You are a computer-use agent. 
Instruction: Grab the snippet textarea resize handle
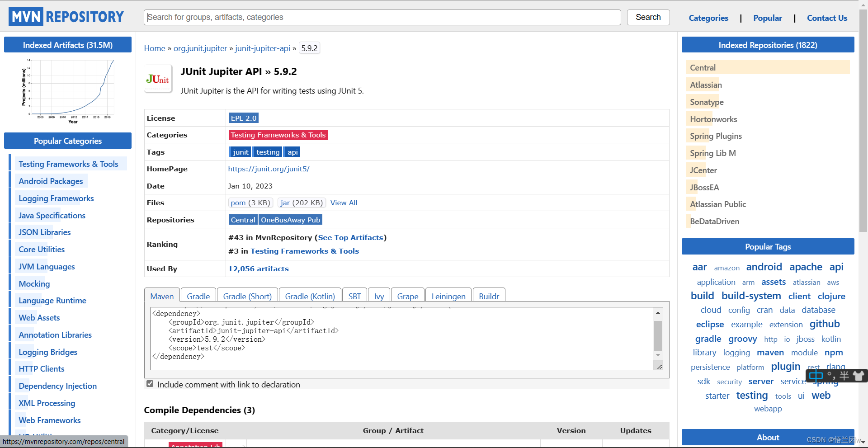pyautogui.click(x=660, y=367)
